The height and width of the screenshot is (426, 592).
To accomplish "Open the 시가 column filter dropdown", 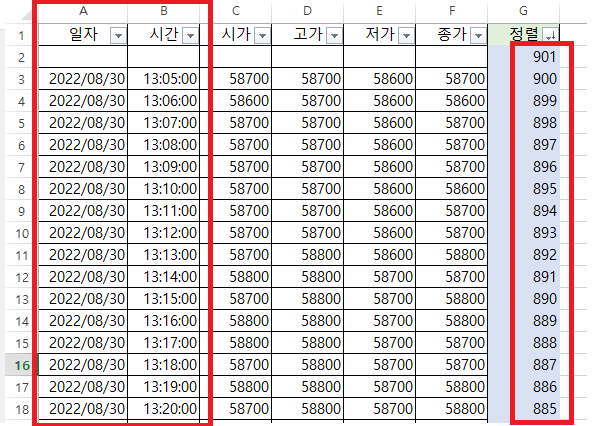I will click(x=262, y=36).
